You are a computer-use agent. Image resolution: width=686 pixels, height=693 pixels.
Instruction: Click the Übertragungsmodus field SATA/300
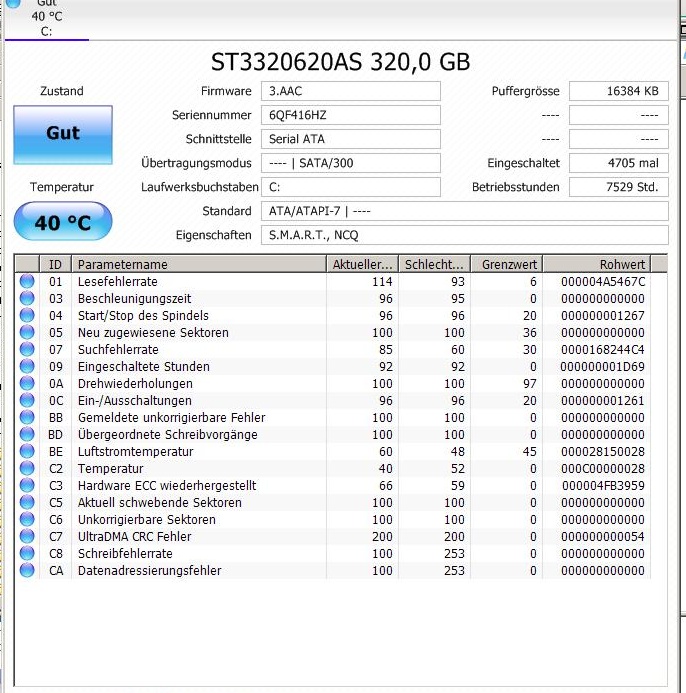[x=351, y=163]
